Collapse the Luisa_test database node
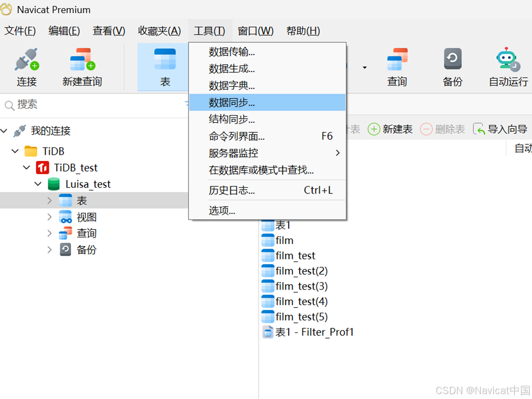This screenshot has height=399, width=532. pyautogui.click(x=38, y=184)
